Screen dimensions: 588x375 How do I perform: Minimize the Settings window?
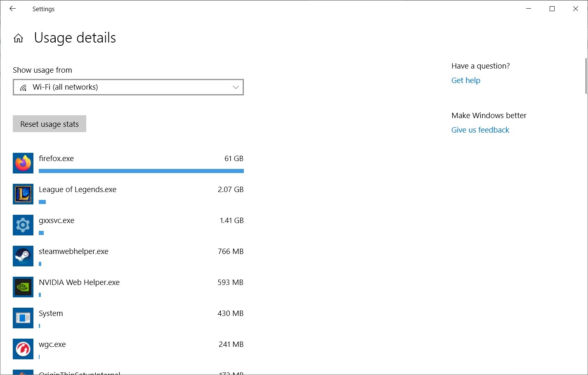pyautogui.click(x=529, y=9)
